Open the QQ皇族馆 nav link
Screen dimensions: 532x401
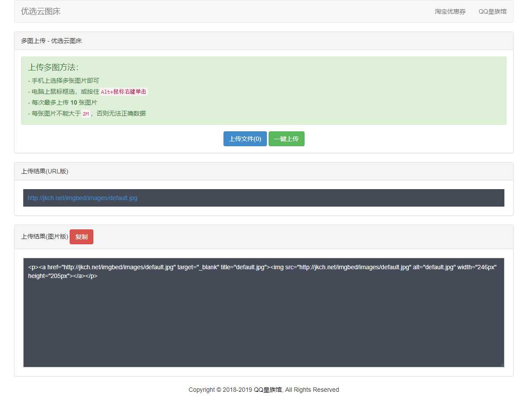493,11
